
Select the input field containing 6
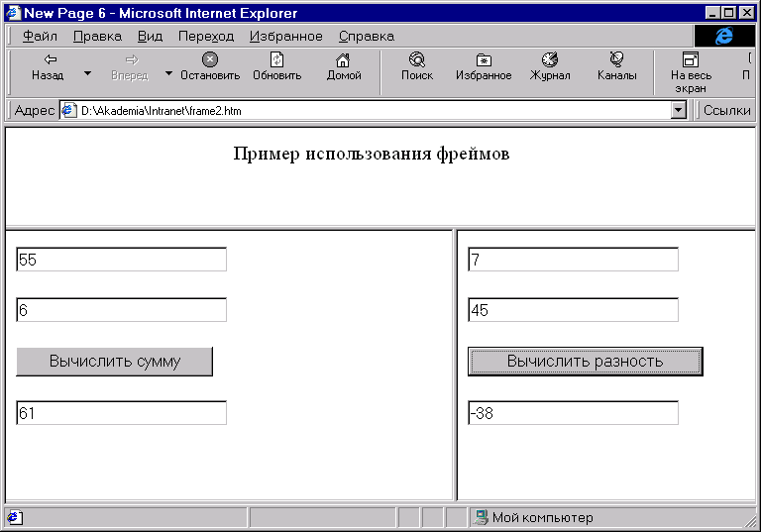pos(121,310)
